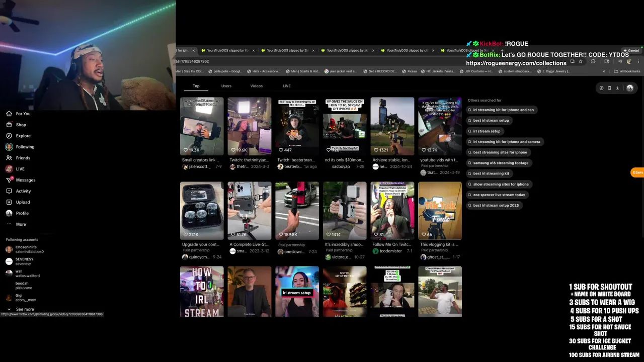Open the For You home icon
This screenshot has height=362, width=644.
(x=9, y=114)
